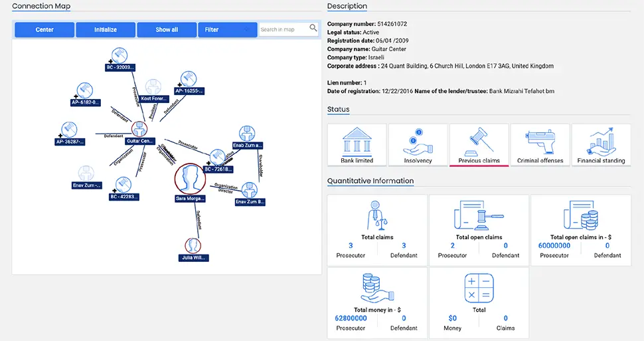The image size is (644, 341).
Task: Expand the AP-6182-0 node via plus sign
Action: (x=76, y=96)
